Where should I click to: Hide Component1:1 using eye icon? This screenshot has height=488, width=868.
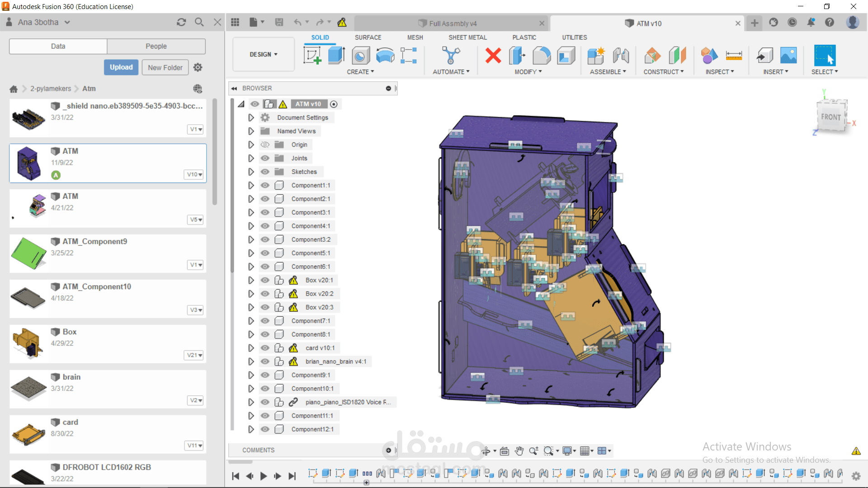(x=265, y=185)
